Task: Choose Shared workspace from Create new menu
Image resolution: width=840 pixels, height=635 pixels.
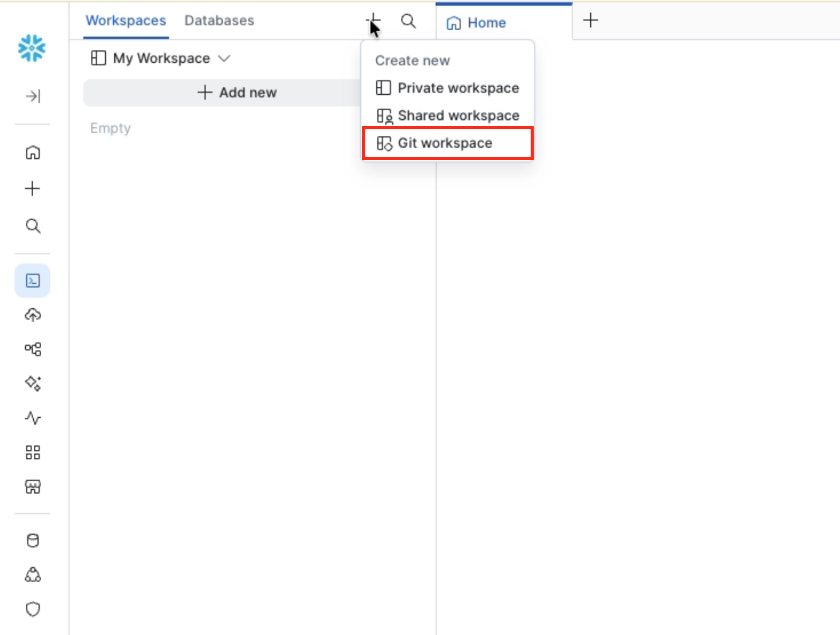Action: click(x=448, y=116)
